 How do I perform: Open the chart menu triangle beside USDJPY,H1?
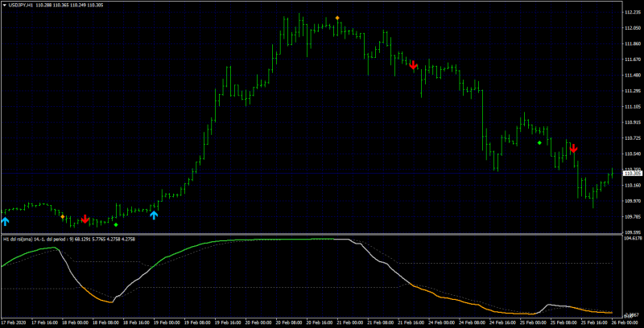[5, 6]
